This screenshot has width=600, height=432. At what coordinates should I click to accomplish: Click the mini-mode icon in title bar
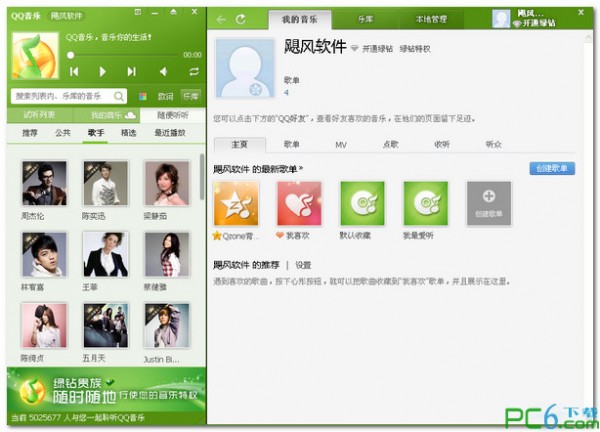point(138,12)
